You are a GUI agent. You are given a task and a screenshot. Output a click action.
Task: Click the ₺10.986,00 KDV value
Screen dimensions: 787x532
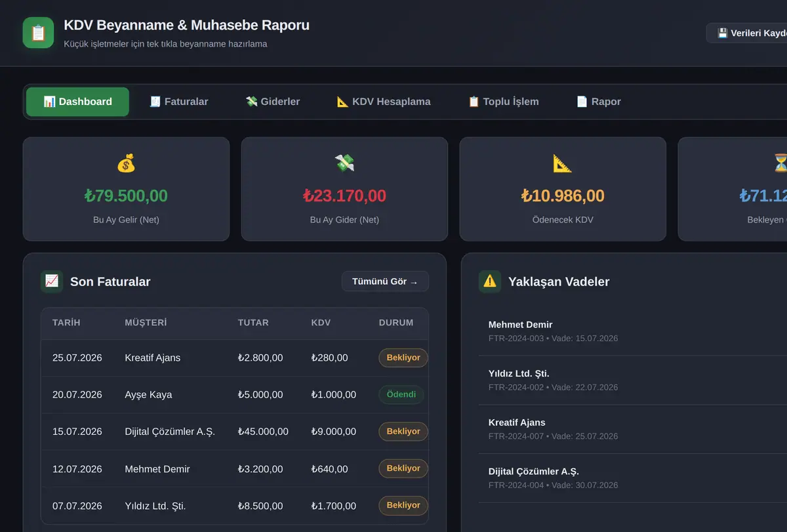(563, 195)
